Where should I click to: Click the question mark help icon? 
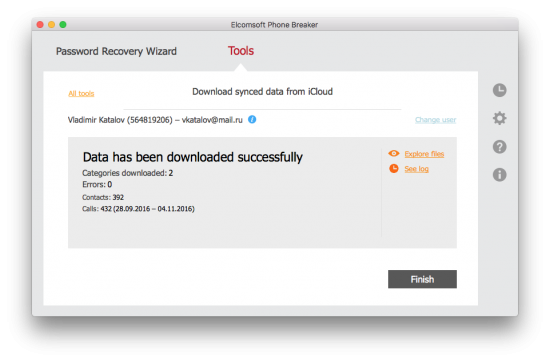coord(499,147)
